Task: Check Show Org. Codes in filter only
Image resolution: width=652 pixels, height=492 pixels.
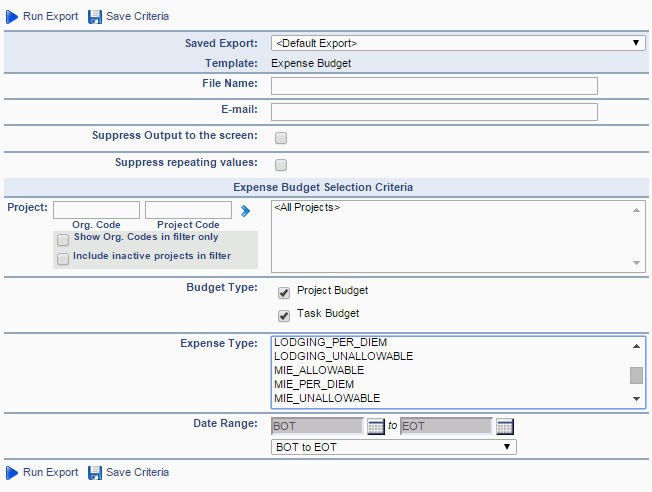Action: (63, 240)
